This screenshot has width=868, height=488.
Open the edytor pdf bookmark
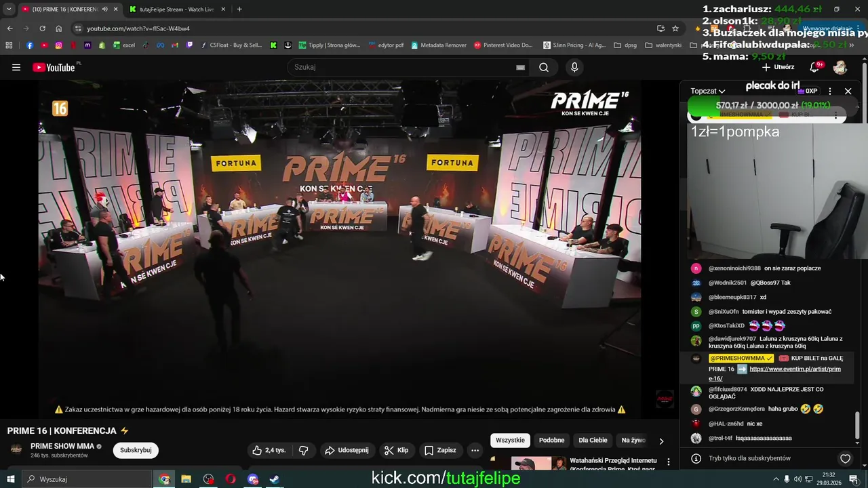387,45
